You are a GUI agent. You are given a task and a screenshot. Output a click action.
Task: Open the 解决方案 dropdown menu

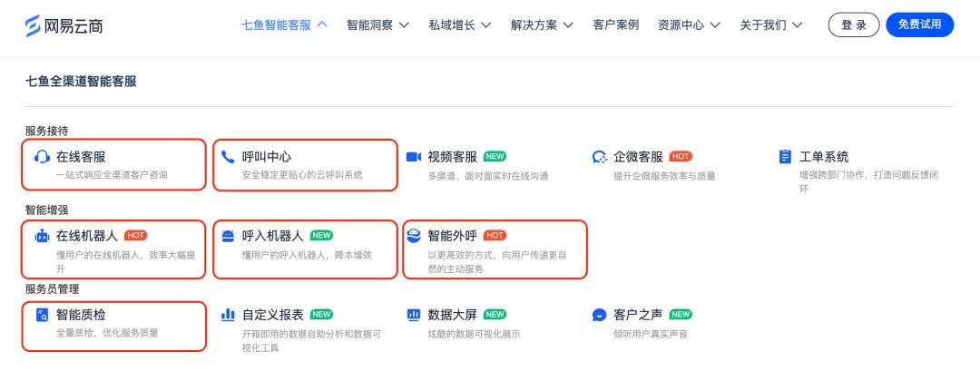tap(542, 24)
